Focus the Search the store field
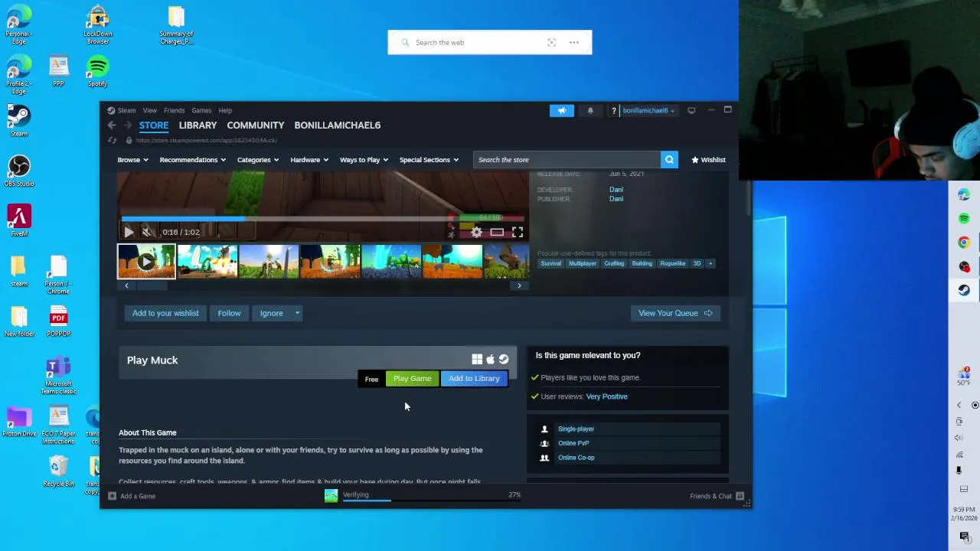Viewport: 980px width, 551px height. click(x=567, y=160)
